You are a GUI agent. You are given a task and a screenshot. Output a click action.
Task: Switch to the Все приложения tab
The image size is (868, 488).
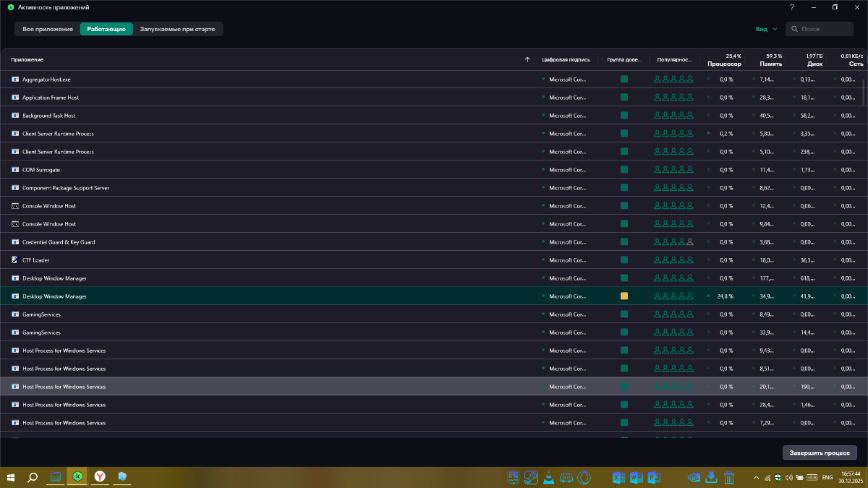click(x=48, y=29)
